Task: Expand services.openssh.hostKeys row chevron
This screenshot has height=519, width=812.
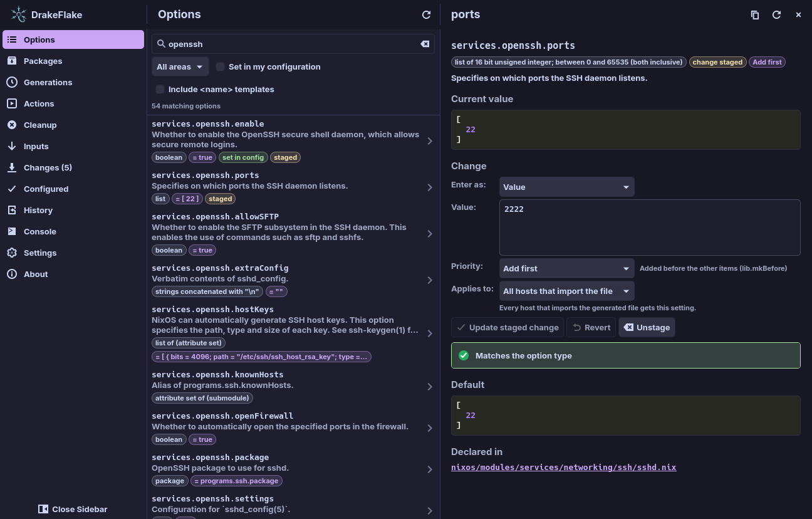Action: click(x=430, y=333)
